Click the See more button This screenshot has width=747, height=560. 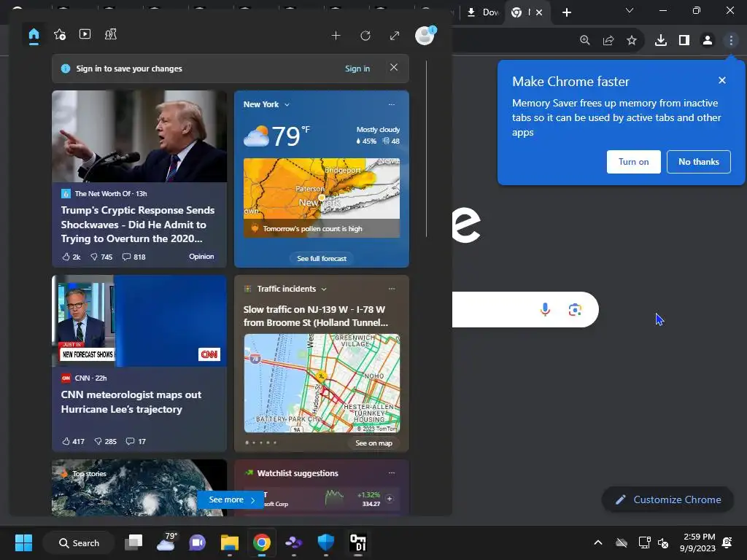pos(231,499)
